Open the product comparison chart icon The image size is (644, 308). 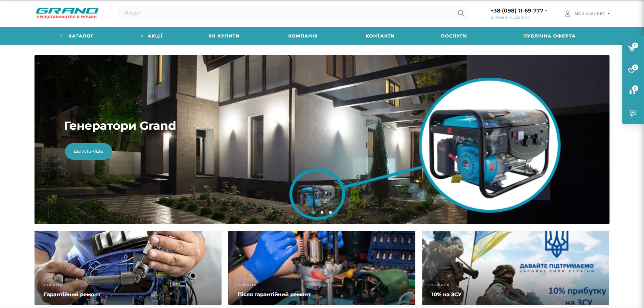click(x=632, y=91)
